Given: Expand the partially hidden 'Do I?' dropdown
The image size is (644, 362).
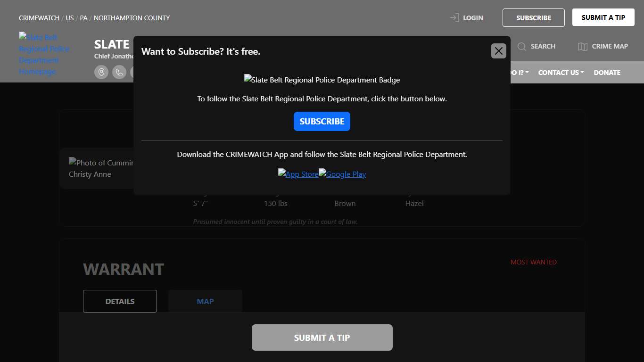Looking at the screenshot, I should pyautogui.click(x=520, y=73).
